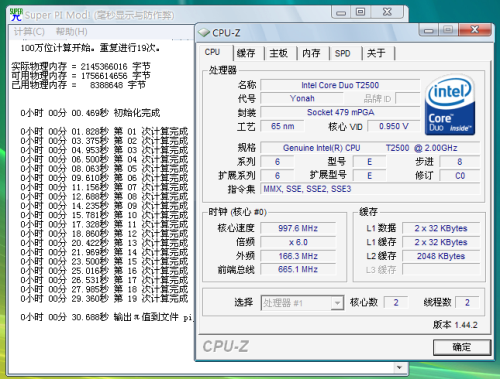Click Super PI scrollbar down arrow
Viewport: 500px width, 379px height.
click(x=399, y=367)
